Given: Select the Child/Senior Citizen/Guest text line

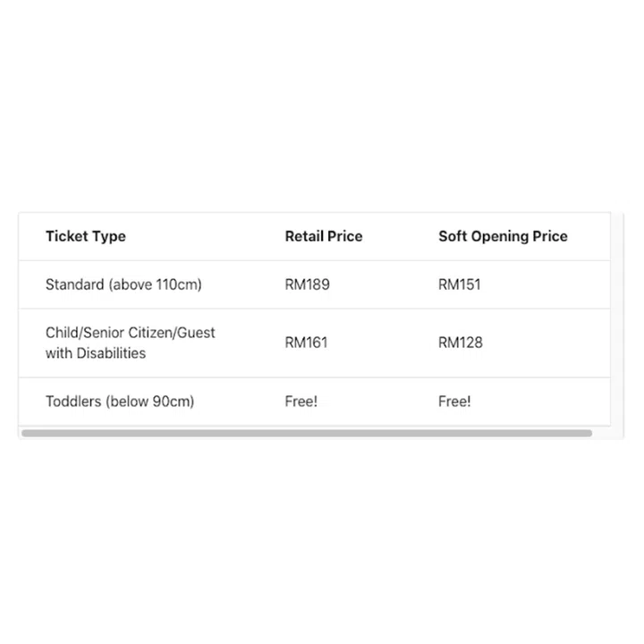Looking at the screenshot, I should point(131,333).
